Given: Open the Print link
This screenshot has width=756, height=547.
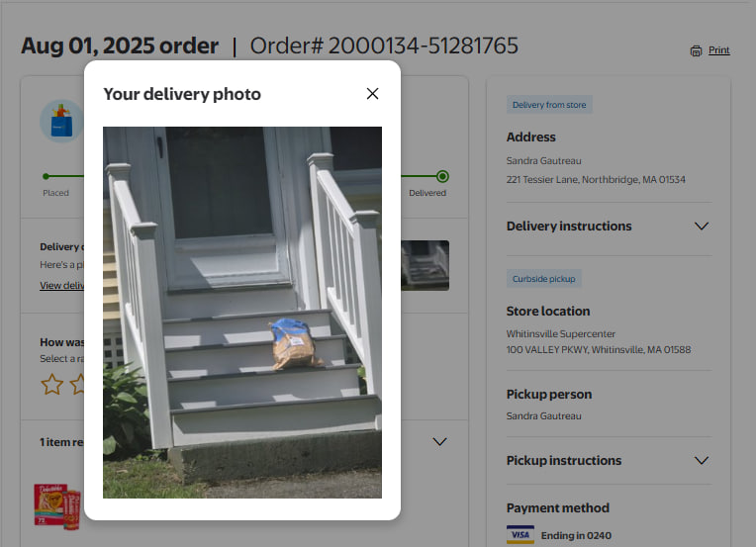Looking at the screenshot, I should [718, 50].
